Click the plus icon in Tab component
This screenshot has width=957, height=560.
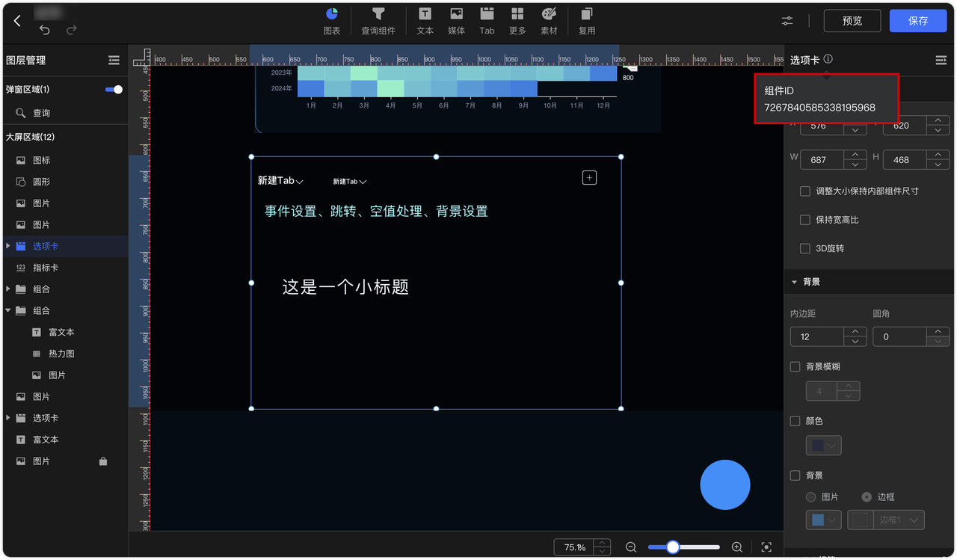click(589, 177)
